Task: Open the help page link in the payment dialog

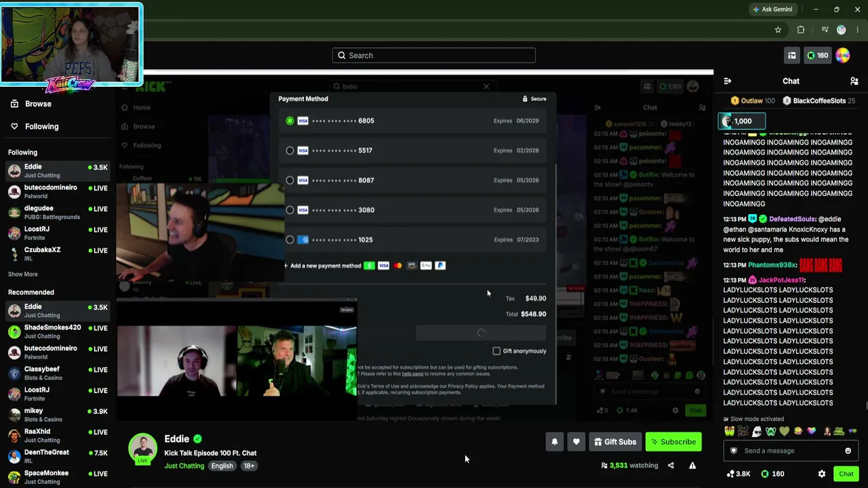Action: 412,374
